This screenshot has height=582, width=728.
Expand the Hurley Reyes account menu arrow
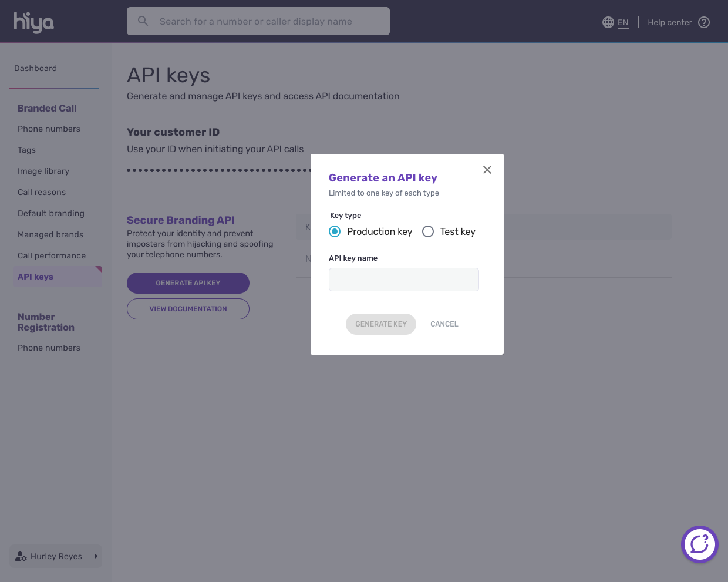tap(96, 556)
